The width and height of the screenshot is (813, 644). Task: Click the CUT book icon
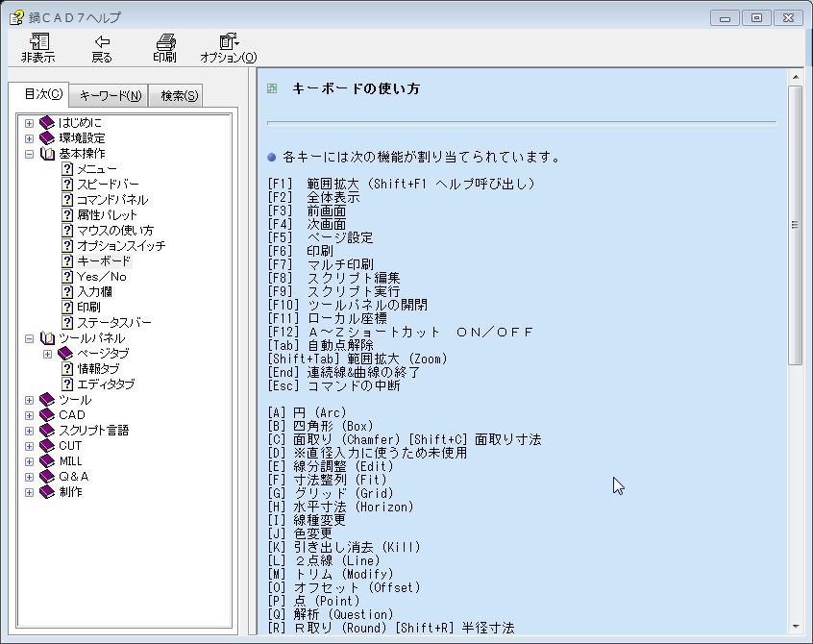click(x=47, y=445)
